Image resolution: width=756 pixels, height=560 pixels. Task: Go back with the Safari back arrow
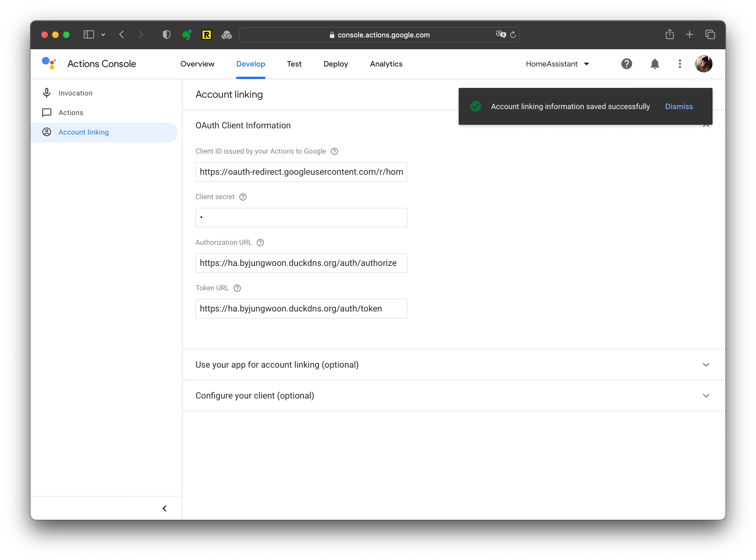pyautogui.click(x=122, y=34)
